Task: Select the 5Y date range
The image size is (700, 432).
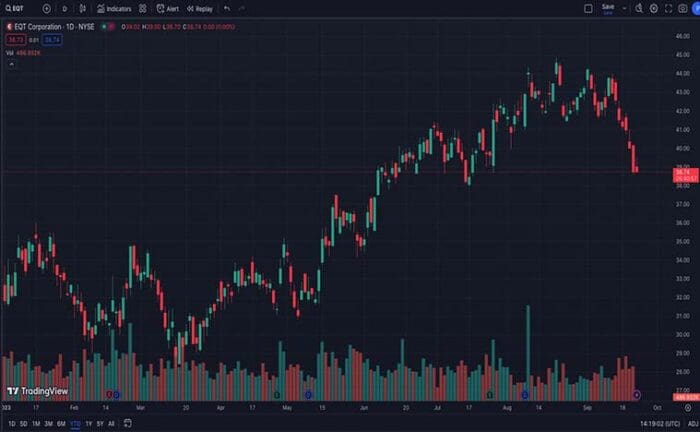Action: [100, 424]
